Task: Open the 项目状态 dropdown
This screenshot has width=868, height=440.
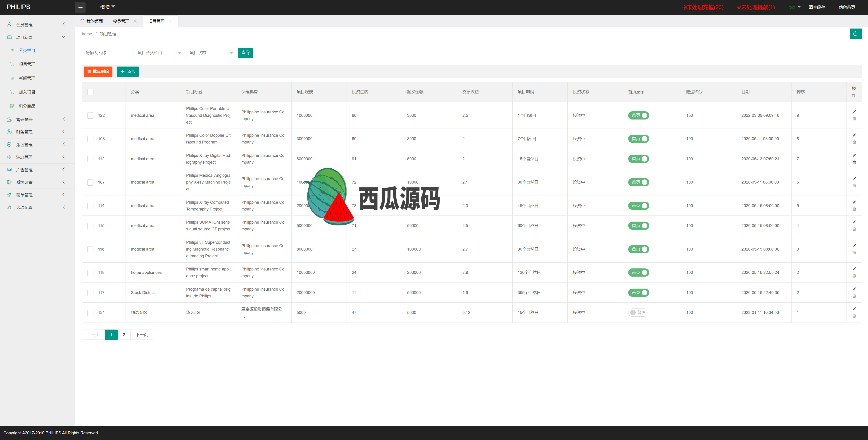Action: (211, 53)
